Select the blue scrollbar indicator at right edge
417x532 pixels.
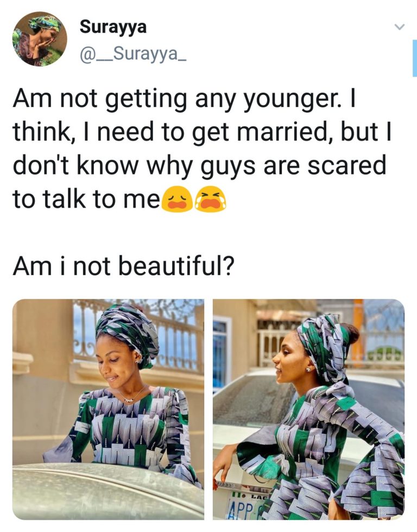(x=414, y=58)
